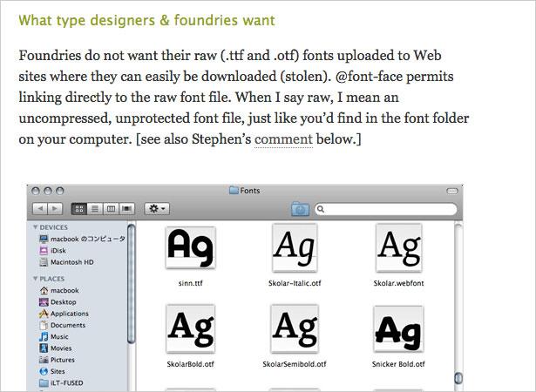Image resolution: width=536 pixels, height=392 pixels.
Task: Open Applications in the sidebar
Action: tap(64, 314)
